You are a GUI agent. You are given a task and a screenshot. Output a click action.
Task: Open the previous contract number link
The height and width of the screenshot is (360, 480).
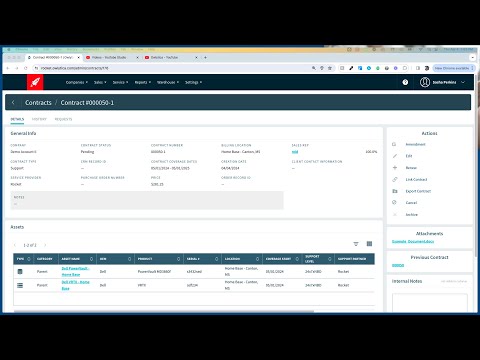coord(398,265)
